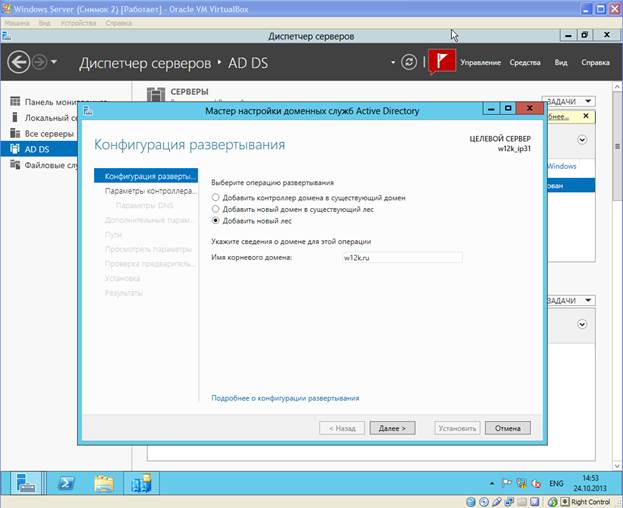The image size is (623, 508).
Task: Open Server Manager from the taskbar
Action: pyautogui.click(x=25, y=483)
